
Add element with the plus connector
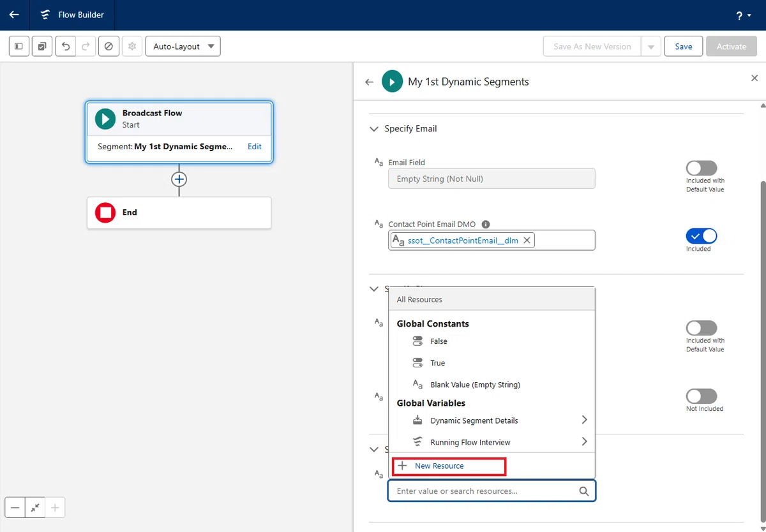pos(179,180)
